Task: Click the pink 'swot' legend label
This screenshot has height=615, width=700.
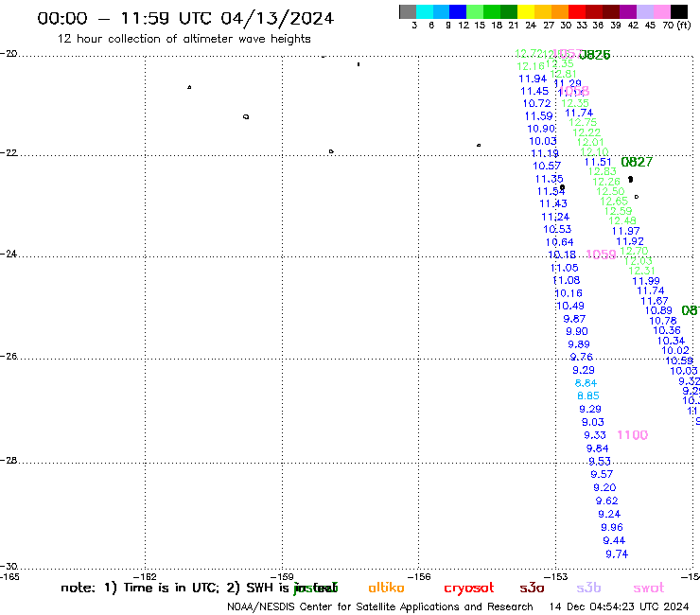Action: pos(649,588)
